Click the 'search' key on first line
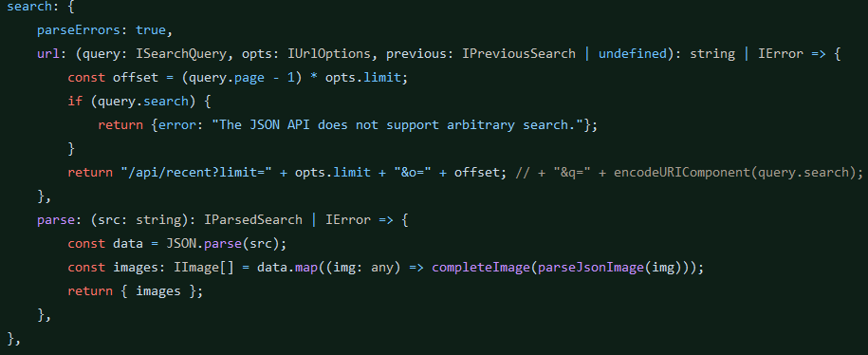The height and width of the screenshot is (355, 868). (x=26, y=7)
